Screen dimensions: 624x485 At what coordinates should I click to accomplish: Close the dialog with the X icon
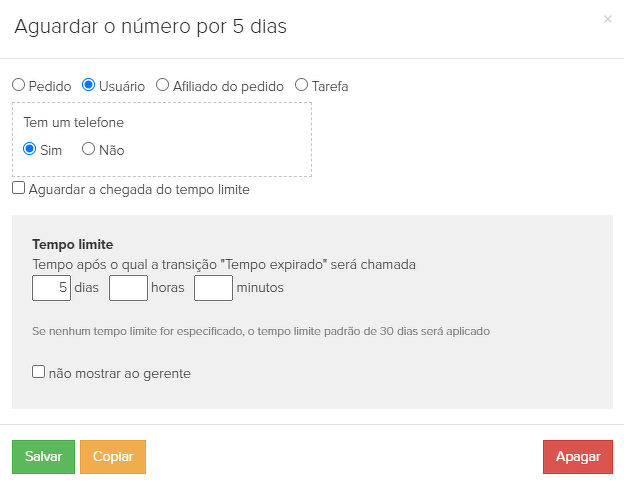pyautogui.click(x=607, y=19)
